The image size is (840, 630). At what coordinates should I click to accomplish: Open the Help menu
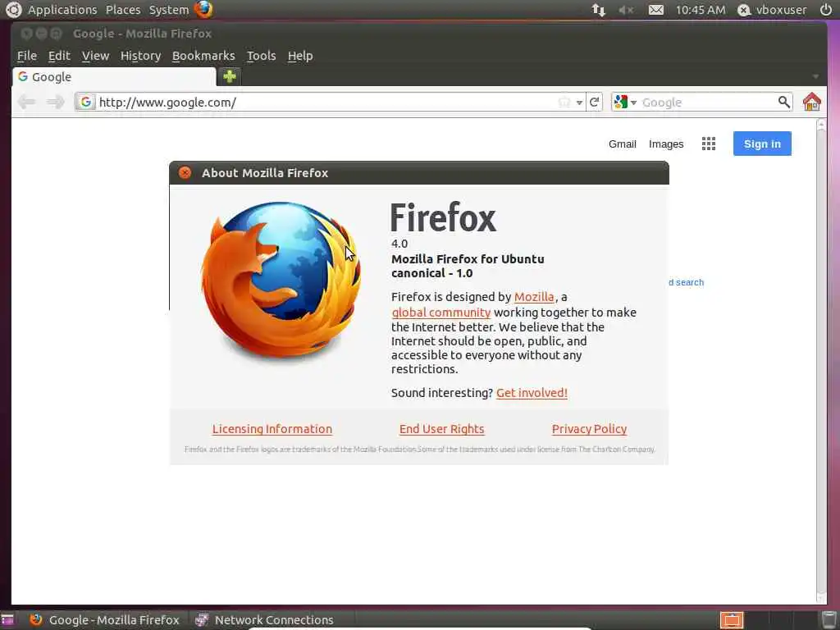[x=300, y=56]
